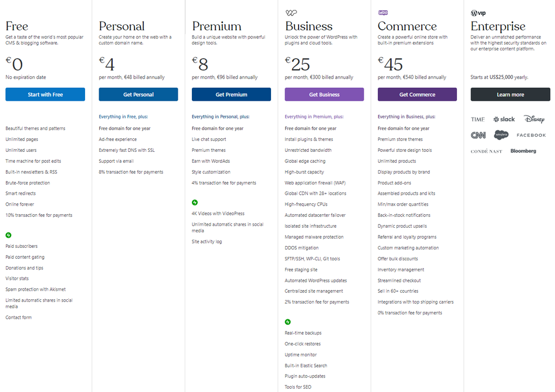The image size is (555, 392).
Task: Click the Bloomberg logo
Action: coord(522,151)
